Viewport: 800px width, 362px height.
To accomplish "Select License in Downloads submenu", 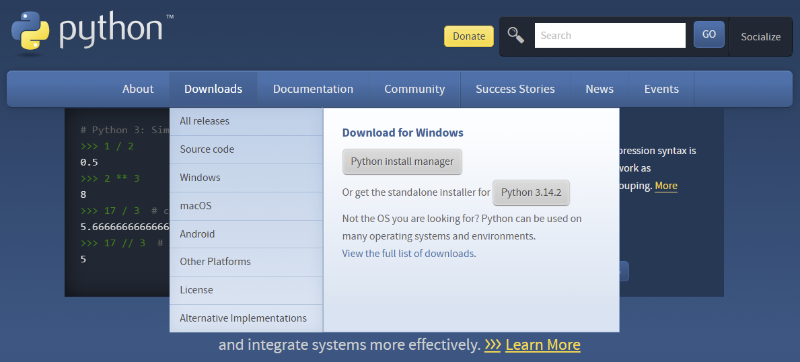I will (246, 290).
